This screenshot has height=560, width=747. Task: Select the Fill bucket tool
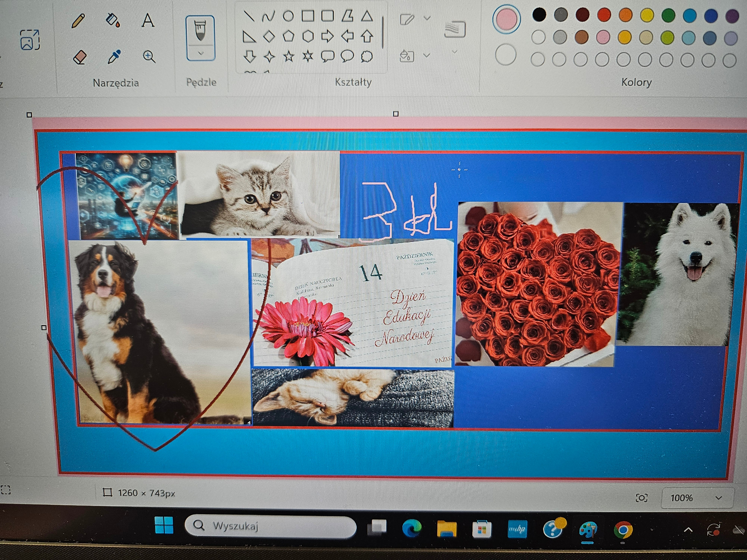pos(113,20)
